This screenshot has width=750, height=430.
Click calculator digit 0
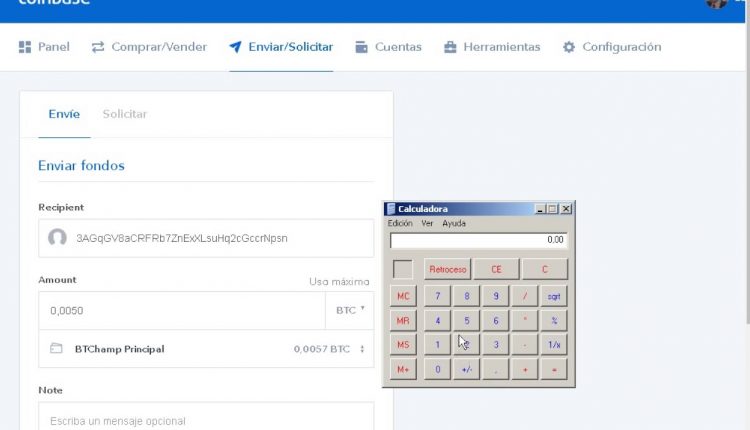[x=437, y=369]
